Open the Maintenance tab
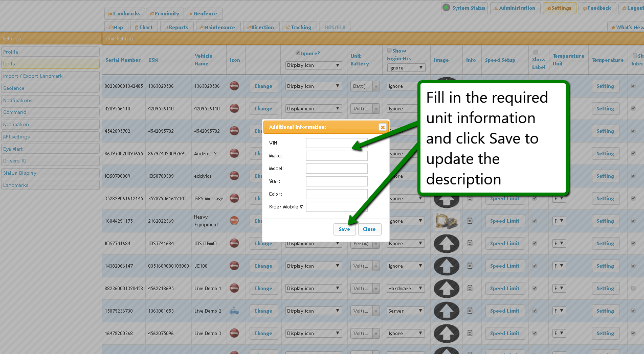The image size is (644, 354). coord(216,27)
